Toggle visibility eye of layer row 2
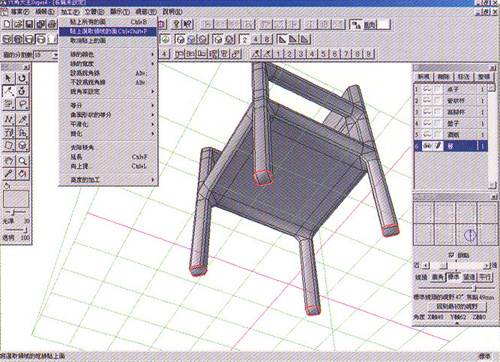The image size is (500, 362). click(x=427, y=100)
